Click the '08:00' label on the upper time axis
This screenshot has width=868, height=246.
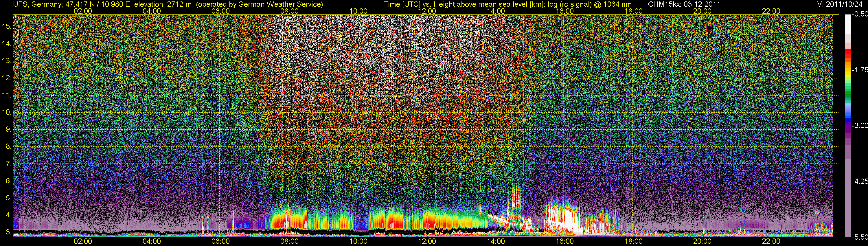[289, 11]
